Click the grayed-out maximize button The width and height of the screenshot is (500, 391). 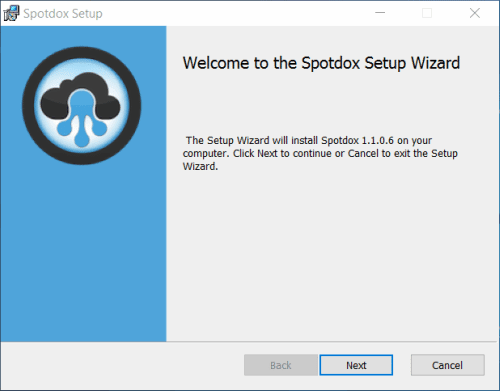pos(427,13)
